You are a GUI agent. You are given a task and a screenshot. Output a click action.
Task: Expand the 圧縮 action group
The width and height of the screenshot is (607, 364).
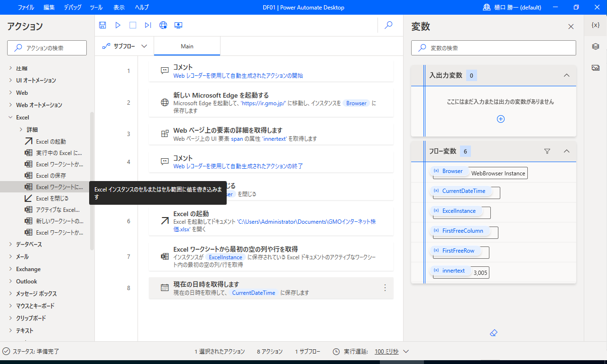pyautogui.click(x=10, y=68)
